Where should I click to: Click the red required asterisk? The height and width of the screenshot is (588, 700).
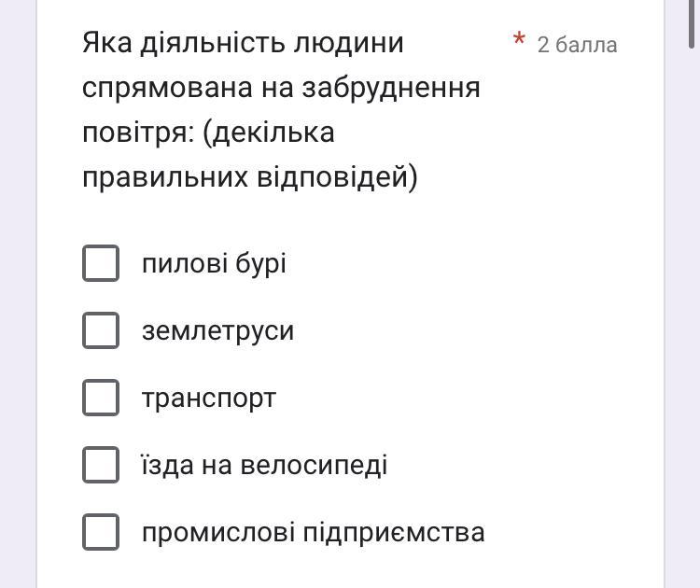(x=519, y=40)
